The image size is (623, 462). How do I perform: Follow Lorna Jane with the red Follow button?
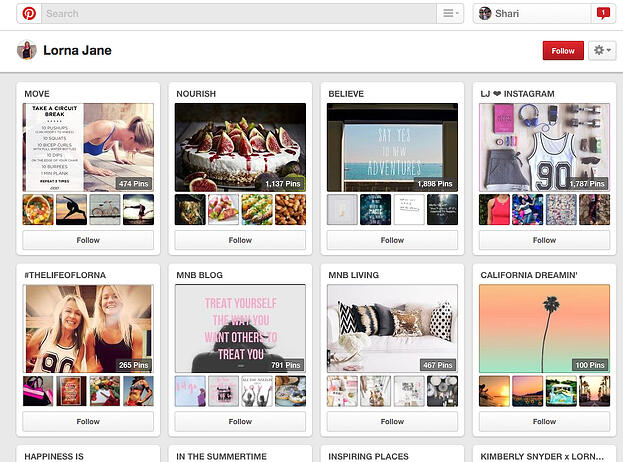coord(563,51)
